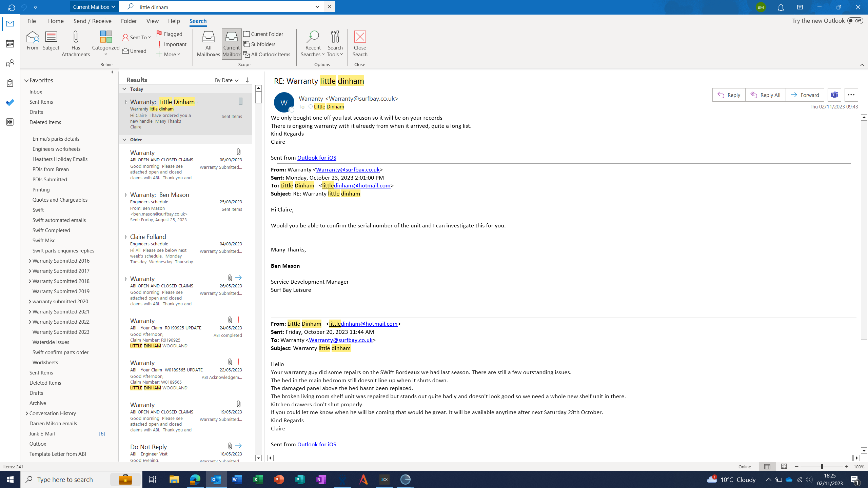Toggle the Try the new Outlook switch

tap(855, 21)
